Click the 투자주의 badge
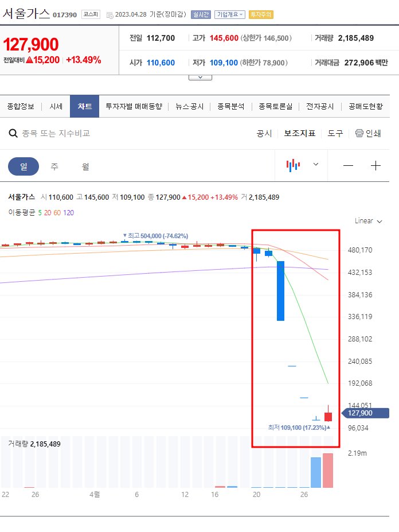 (x=261, y=14)
